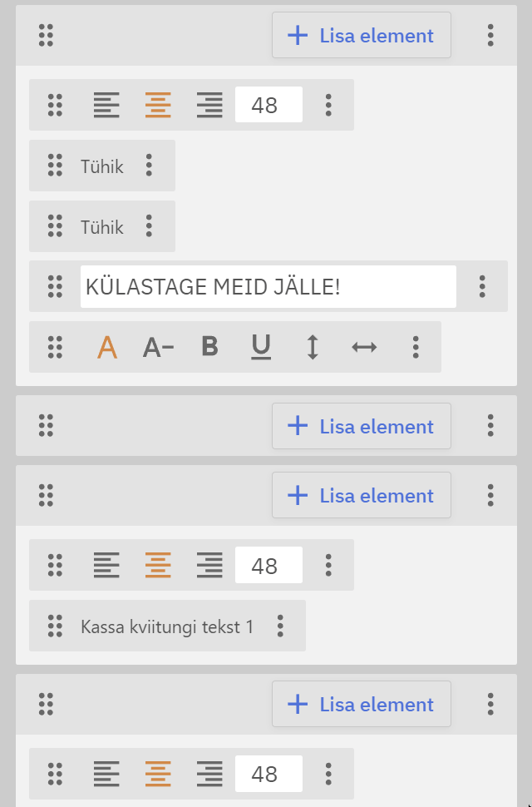Open the text formatting toolbar's three-dot menu
532x807 pixels.
[x=416, y=347]
